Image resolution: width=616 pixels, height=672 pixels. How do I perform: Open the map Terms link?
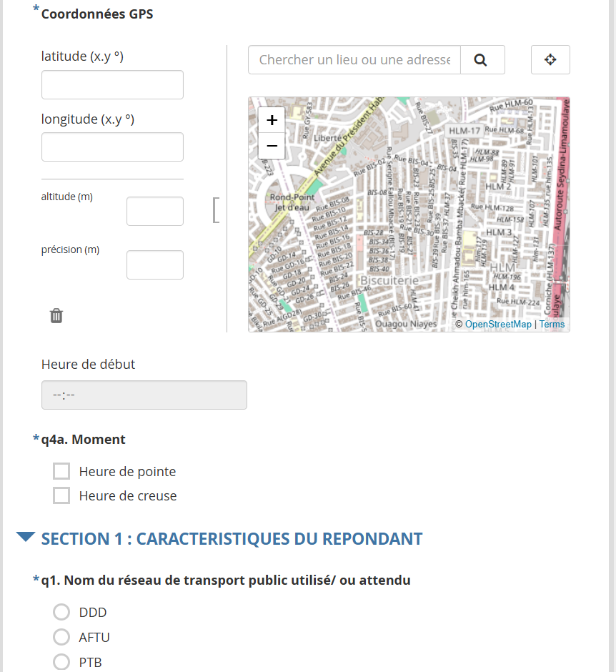[552, 325]
